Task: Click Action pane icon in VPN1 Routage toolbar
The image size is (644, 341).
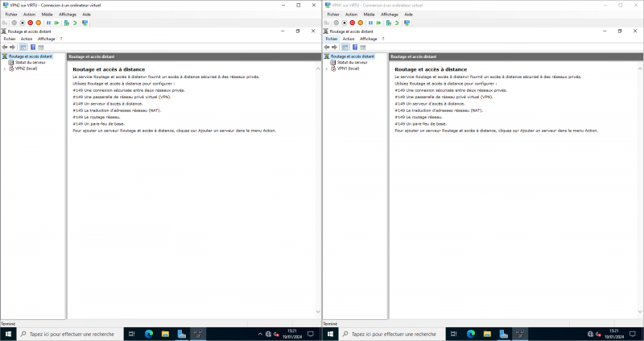Action: tap(363, 48)
